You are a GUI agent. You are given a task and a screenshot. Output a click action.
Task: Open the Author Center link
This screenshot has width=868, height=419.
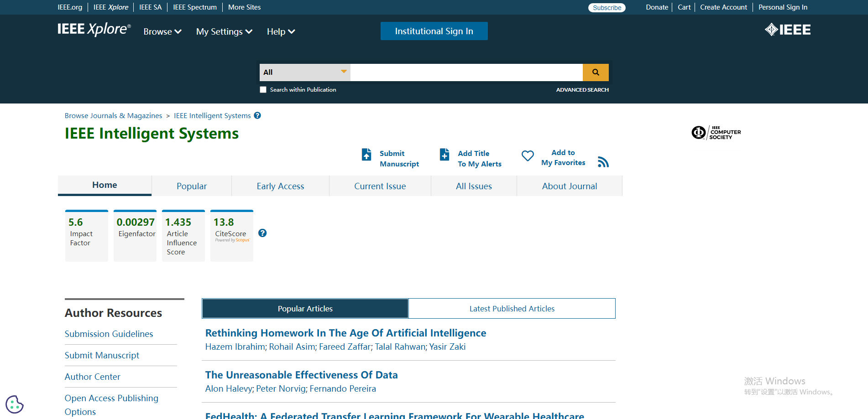tap(93, 377)
